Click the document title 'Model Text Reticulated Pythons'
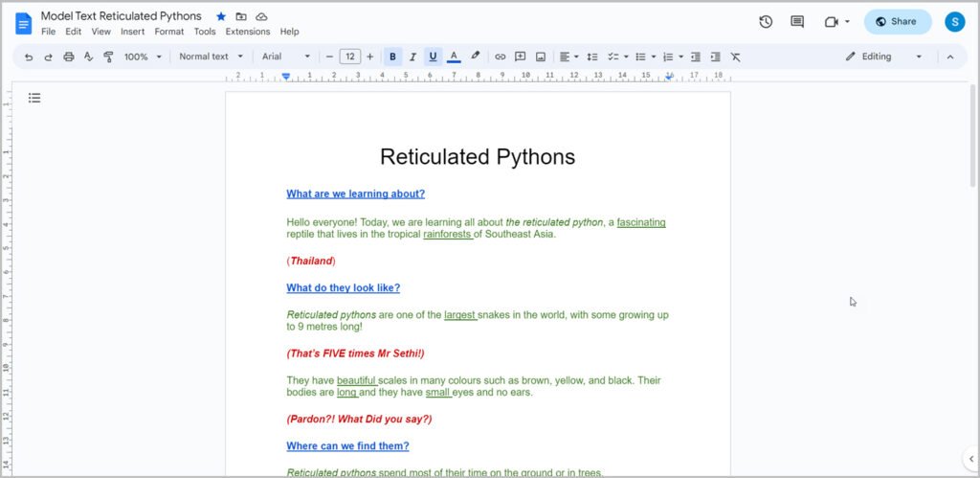Image resolution: width=980 pixels, height=478 pixels. pos(122,16)
